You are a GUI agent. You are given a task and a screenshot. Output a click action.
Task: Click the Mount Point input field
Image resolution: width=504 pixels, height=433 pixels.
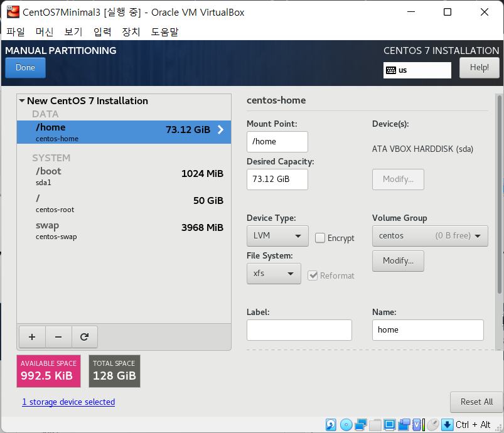click(277, 141)
